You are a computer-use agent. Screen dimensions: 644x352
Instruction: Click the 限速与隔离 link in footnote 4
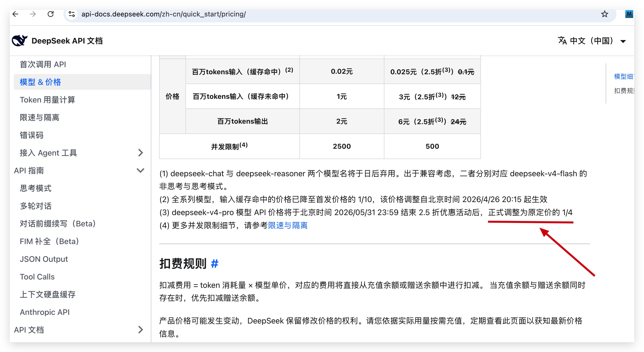[x=288, y=225]
